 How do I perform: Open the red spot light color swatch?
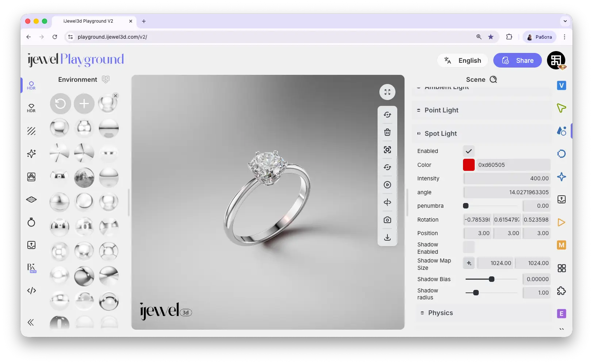(x=469, y=165)
